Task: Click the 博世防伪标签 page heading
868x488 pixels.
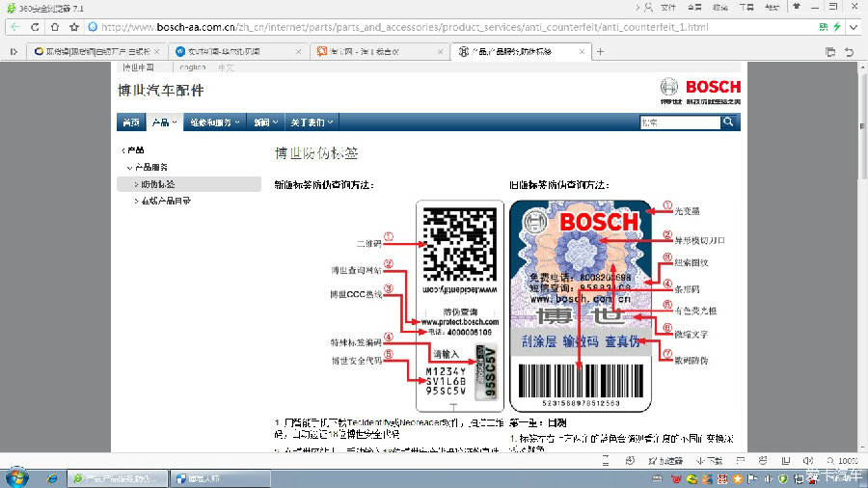Action: [316, 153]
